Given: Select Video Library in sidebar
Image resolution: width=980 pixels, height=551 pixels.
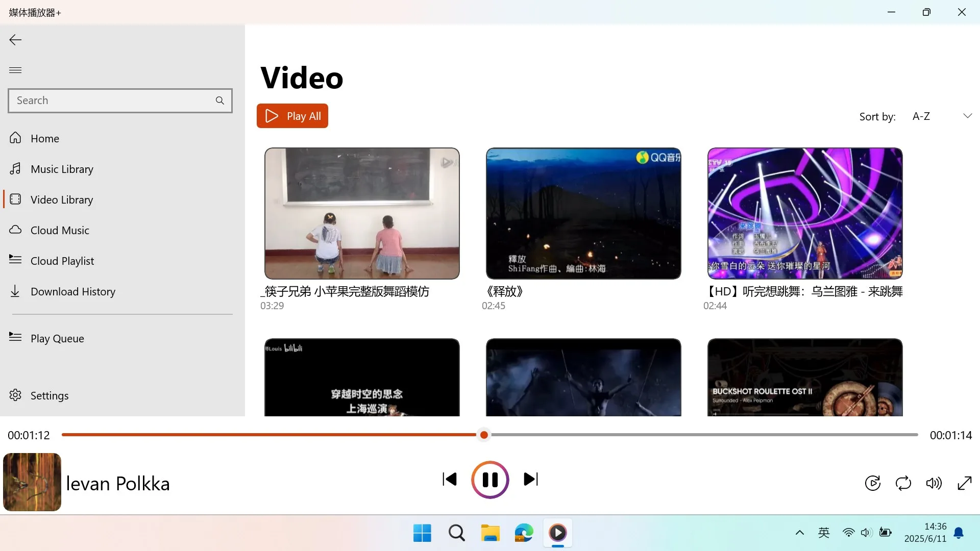Looking at the screenshot, I should pos(122,199).
